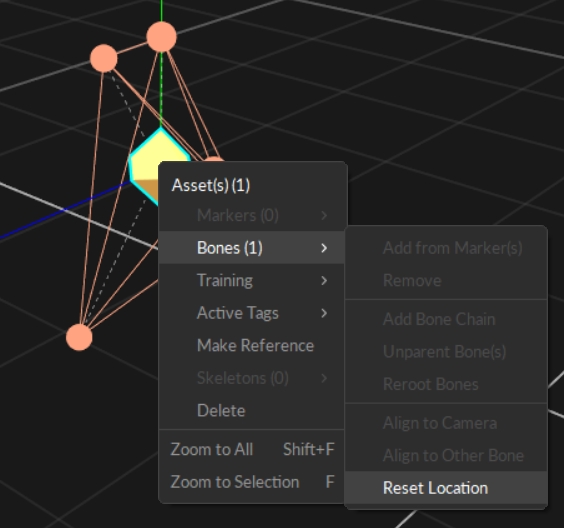Open the Bones (1) submenu entry

coord(252,248)
